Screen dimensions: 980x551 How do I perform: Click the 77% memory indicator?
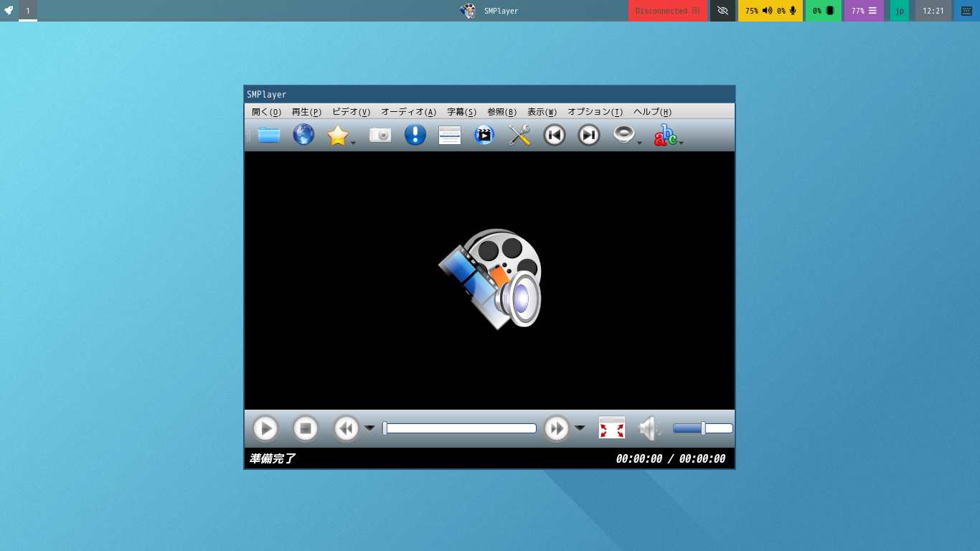tap(864, 11)
